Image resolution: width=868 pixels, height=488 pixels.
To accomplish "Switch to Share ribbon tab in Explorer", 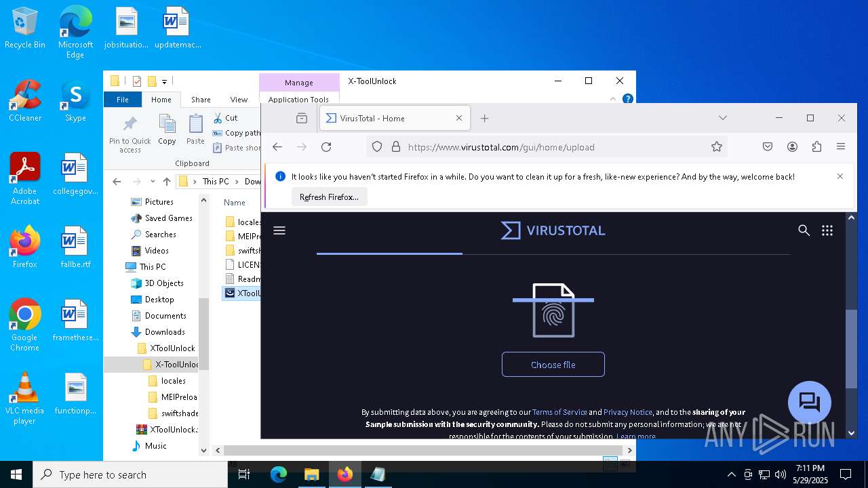I will point(201,100).
